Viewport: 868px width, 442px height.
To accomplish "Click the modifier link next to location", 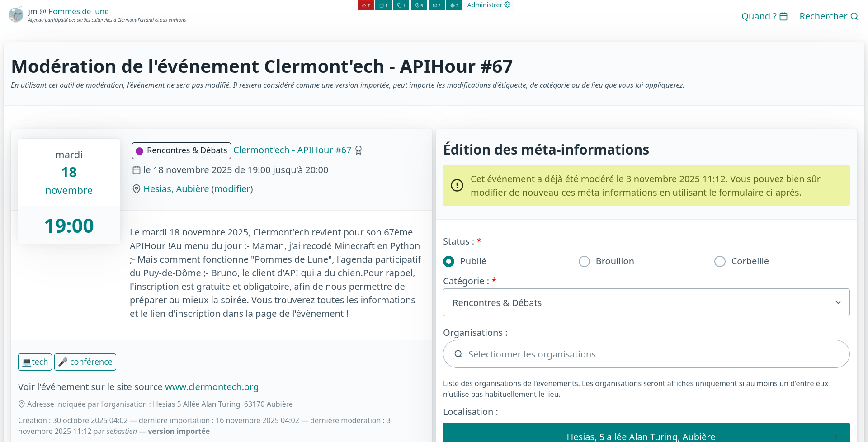I will coord(232,189).
